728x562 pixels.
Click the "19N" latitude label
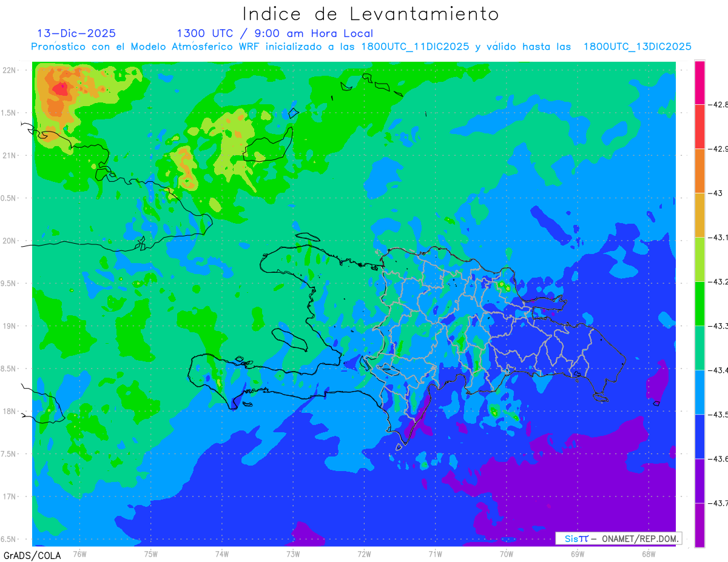[10, 326]
